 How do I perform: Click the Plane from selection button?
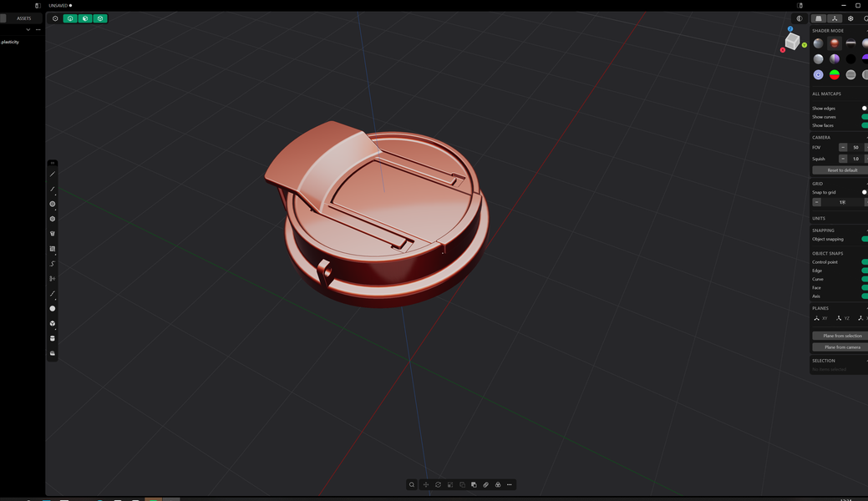coord(842,336)
